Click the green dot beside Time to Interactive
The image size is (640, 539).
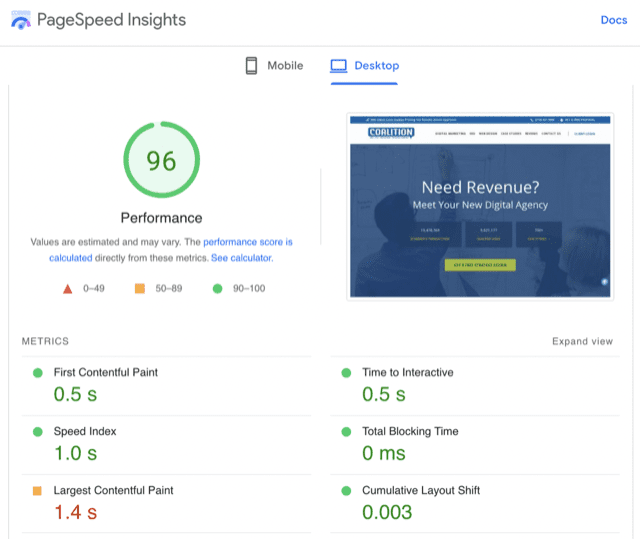pyautogui.click(x=346, y=373)
